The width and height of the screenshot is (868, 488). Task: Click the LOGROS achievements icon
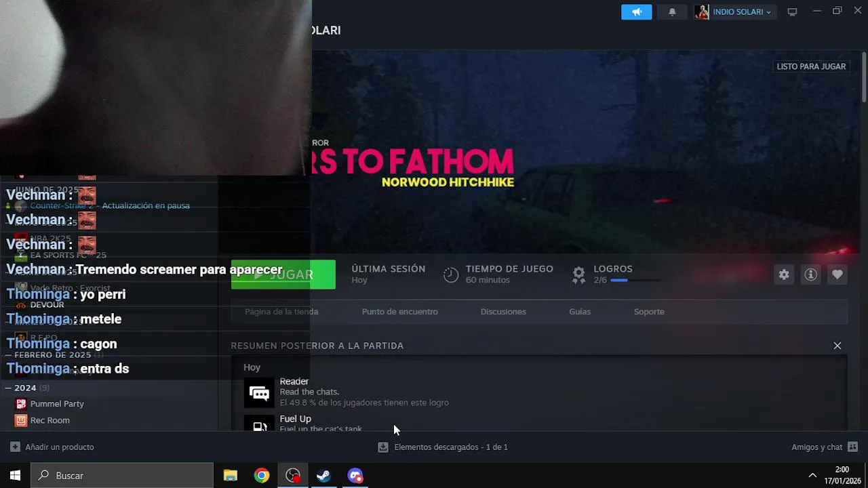pos(578,274)
